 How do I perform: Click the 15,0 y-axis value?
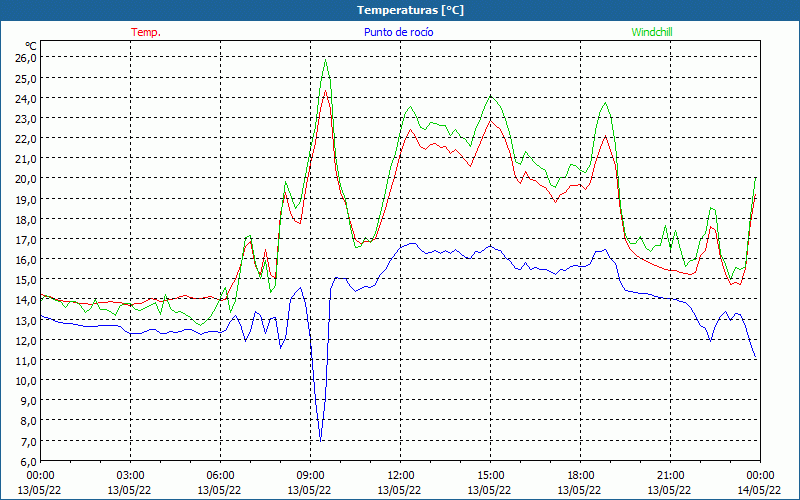pyautogui.click(x=26, y=280)
